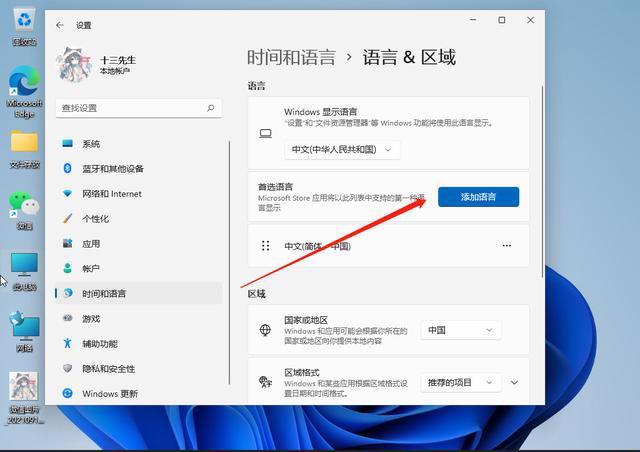Open the Bluetooth & devices icon
640x452 pixels.
67,168
